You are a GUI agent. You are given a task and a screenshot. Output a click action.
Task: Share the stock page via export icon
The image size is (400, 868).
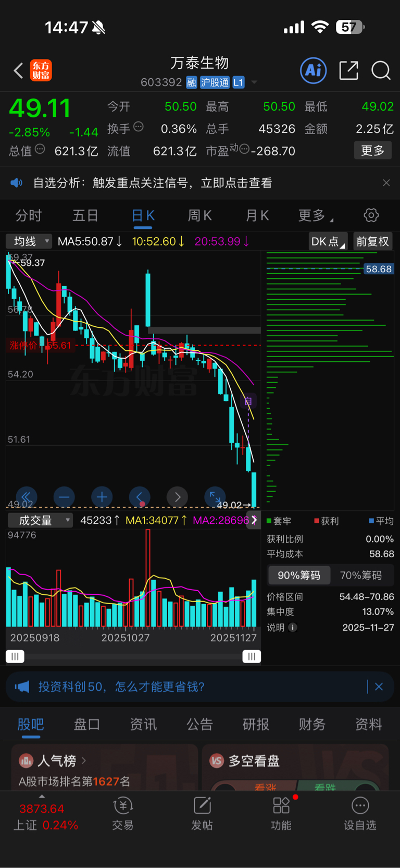348,70
